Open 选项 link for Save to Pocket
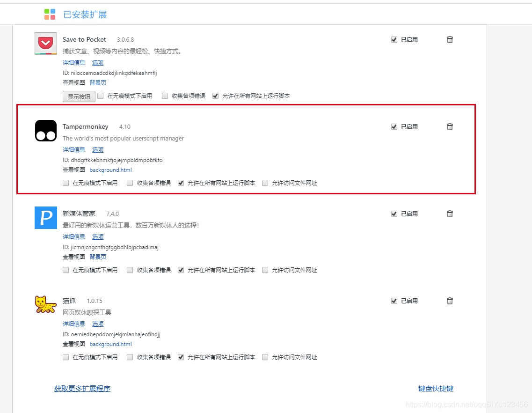This screenshot has width=532, height=413. pos(98,62)
